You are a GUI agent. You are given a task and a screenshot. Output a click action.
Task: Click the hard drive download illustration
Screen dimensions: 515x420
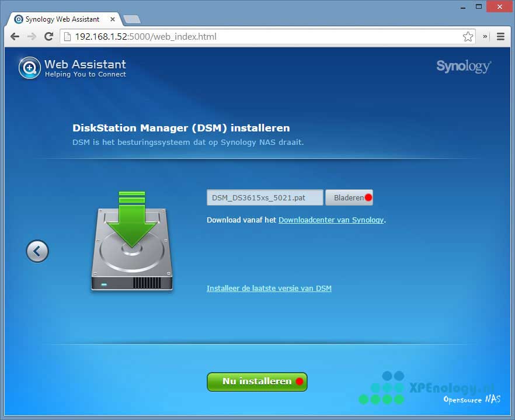[x=132, y=242]
